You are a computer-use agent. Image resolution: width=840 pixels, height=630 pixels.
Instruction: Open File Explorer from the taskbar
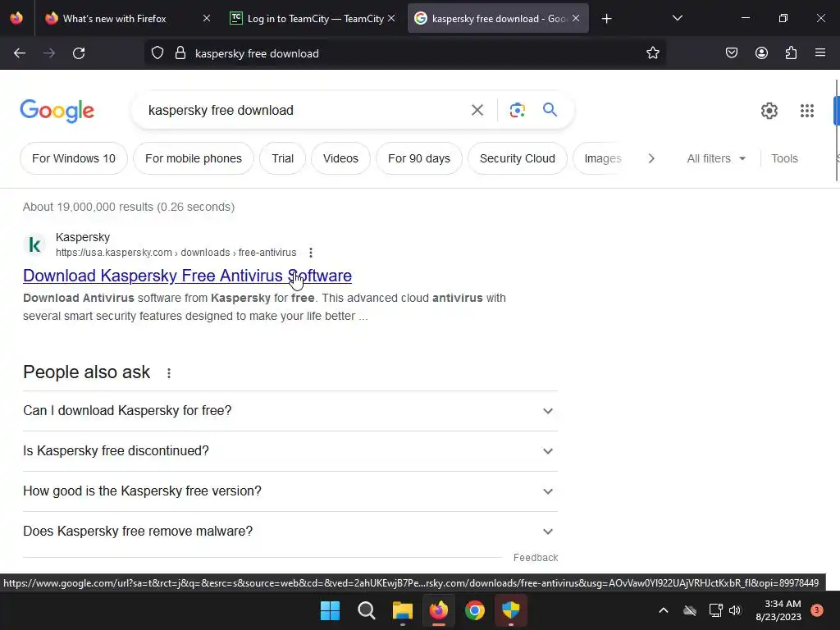402,610
